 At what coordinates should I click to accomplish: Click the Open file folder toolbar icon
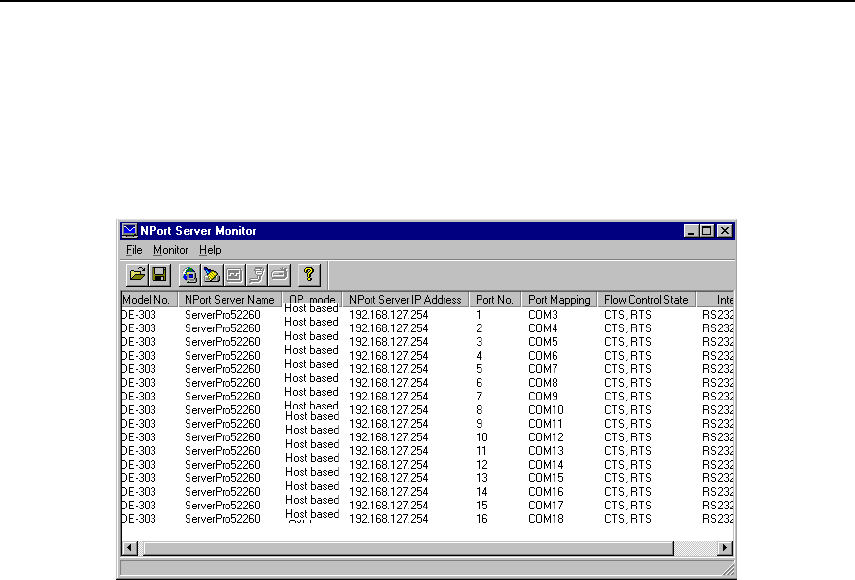click(137, 275)
